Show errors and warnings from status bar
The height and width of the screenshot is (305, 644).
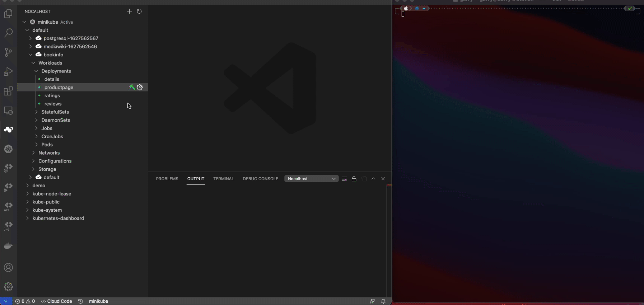tap(25, 301)
